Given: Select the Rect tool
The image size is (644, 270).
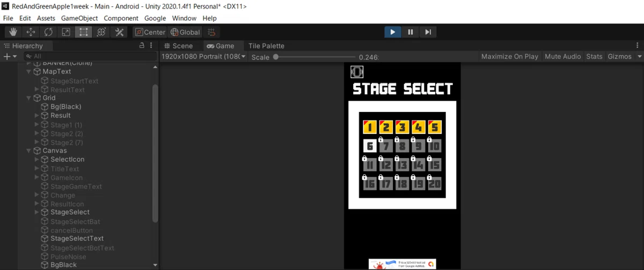Looking at the screenshot, I should (83, 32).
